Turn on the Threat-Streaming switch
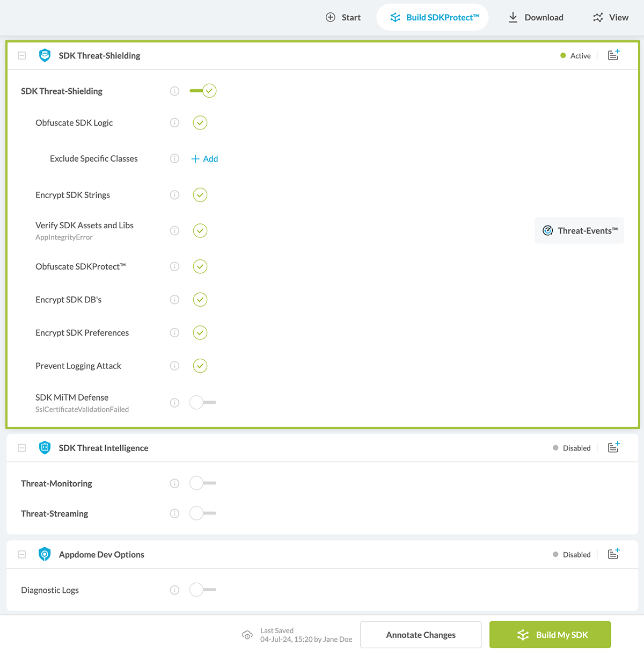This screenshot has width=644, height=653. 202,513
